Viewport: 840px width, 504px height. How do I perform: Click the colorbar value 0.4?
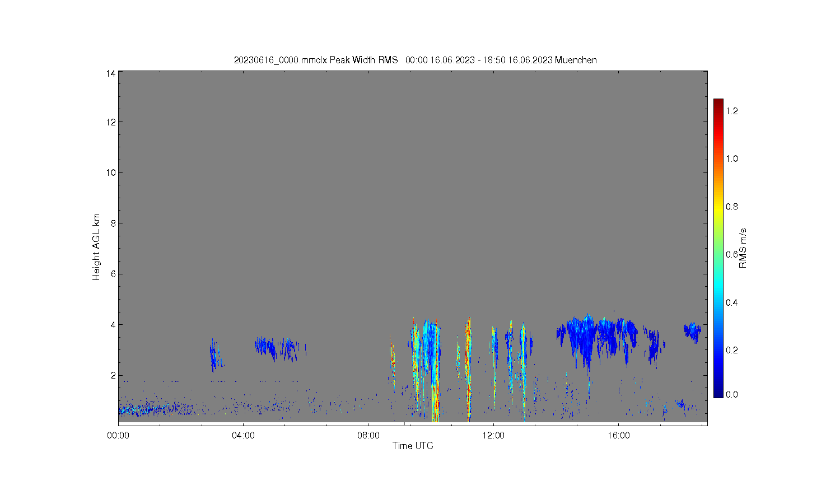[x=732, y=302]
